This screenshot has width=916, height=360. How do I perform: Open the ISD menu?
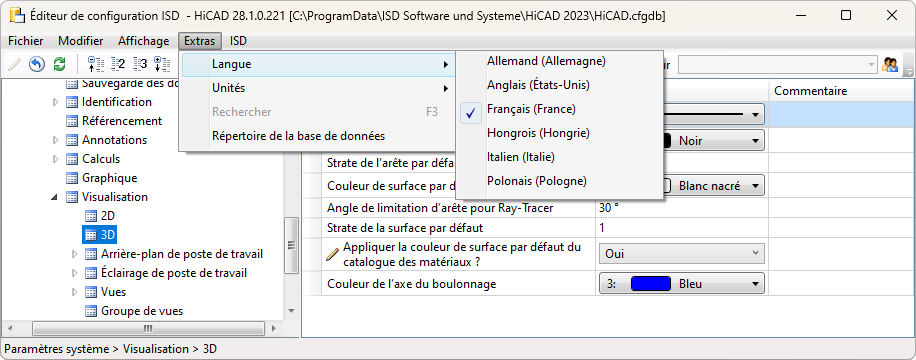pyautogui.click(x=238, y=41)
